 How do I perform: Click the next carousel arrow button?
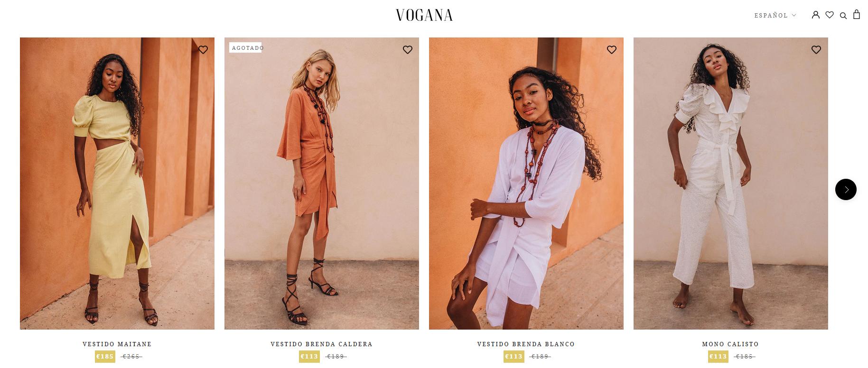(846, 189)
